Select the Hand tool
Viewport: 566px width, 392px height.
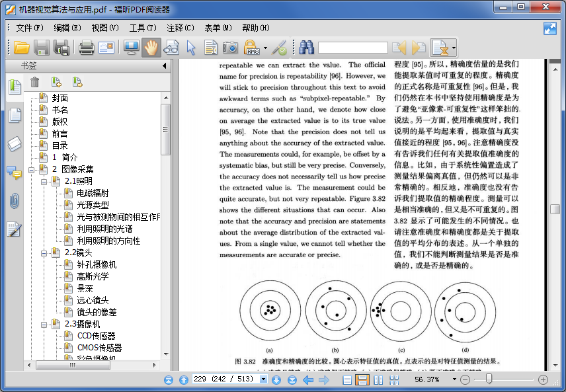coord(151,48)
